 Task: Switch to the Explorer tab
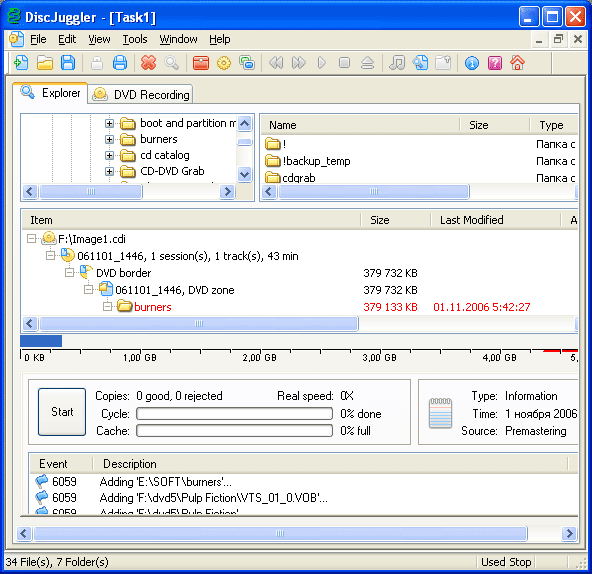click(x=51, y=93)
